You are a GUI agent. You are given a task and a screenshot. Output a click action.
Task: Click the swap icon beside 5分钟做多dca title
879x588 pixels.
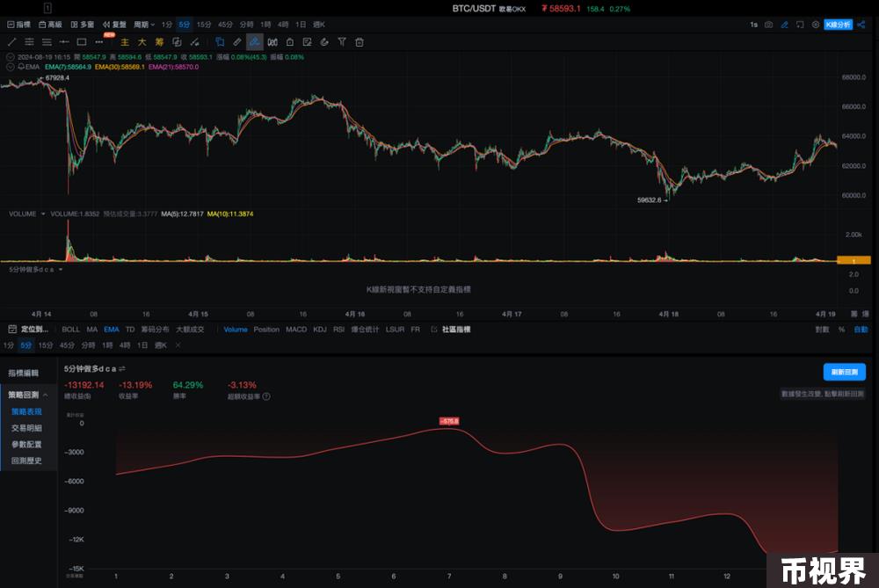coord(121,369)
